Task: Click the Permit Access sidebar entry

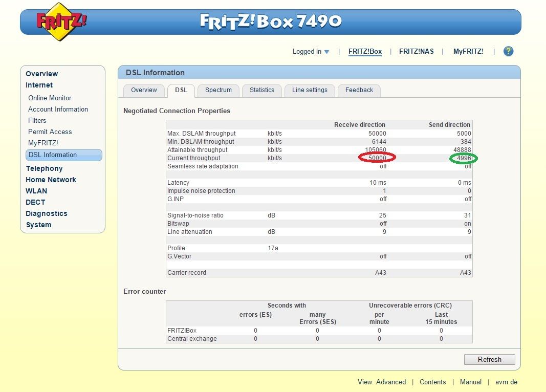Action: (x=50, y=132)
